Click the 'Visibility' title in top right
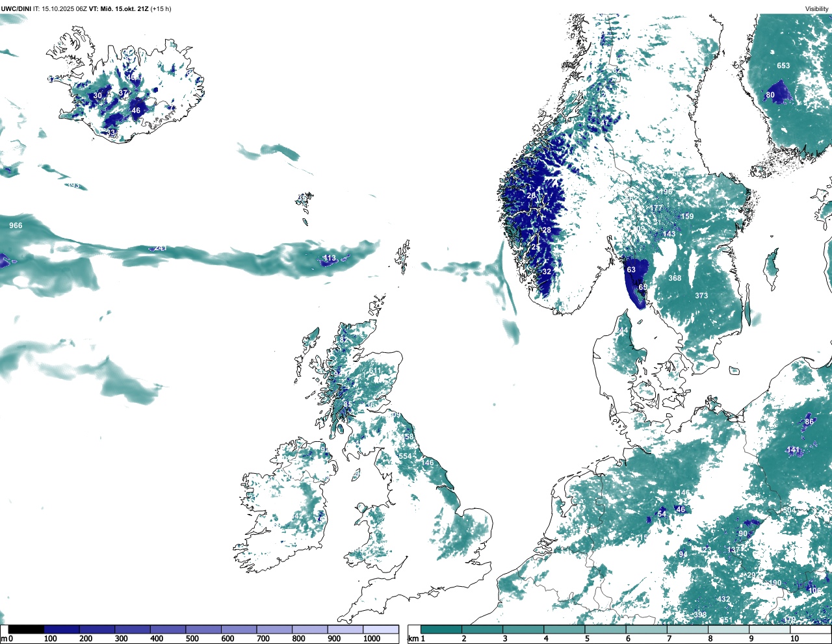Screen dimensions: 832x644 pos(817,9)
